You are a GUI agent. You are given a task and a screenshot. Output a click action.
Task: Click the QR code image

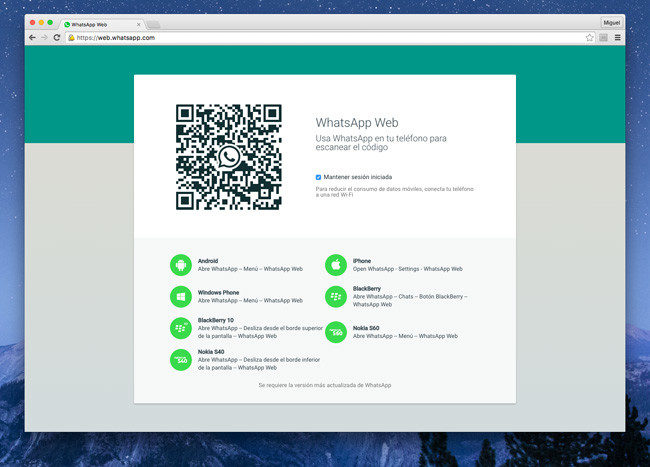pos(229,157)
